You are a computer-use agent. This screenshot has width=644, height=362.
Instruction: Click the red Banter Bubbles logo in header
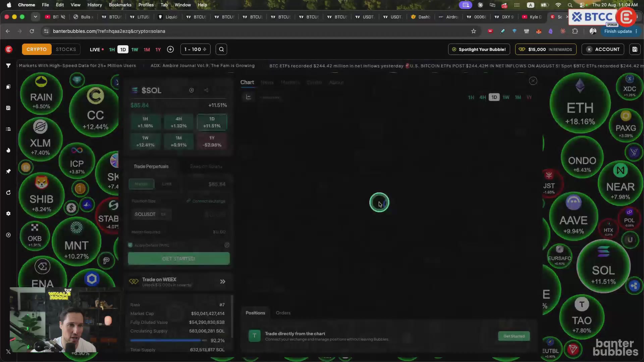point(9,49)
